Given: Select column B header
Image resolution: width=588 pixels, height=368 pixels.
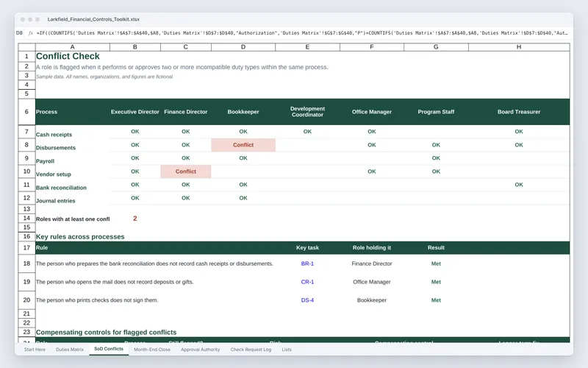Looking at the screenshot, I should click(135, 47).
